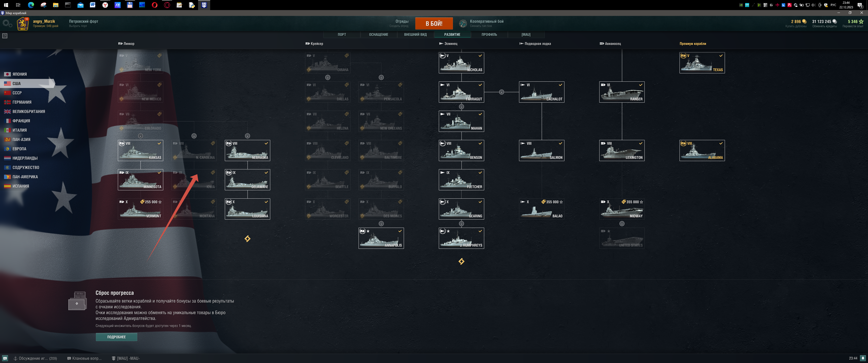Select the Japan nation
The width and height of the screenshot is (868, 363).
pyautogui.click(x=15, y=74)
